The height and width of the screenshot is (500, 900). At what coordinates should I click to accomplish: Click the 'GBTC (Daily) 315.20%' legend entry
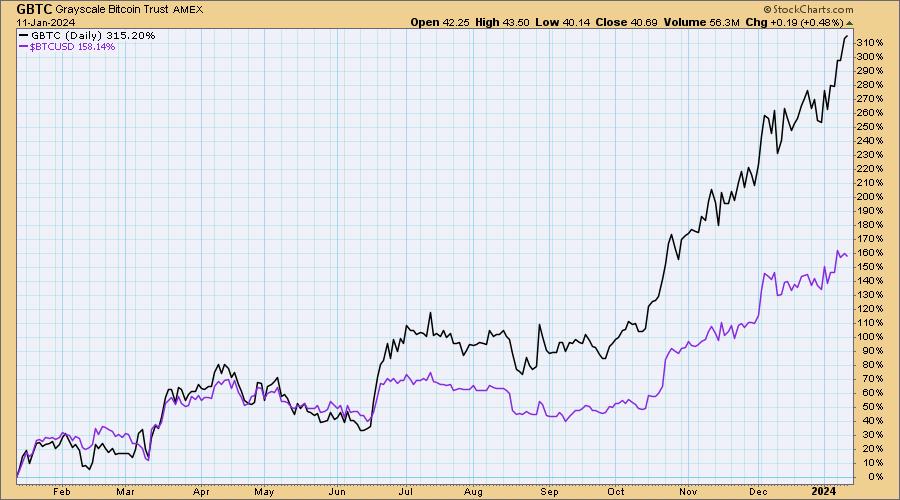point(93,36)
